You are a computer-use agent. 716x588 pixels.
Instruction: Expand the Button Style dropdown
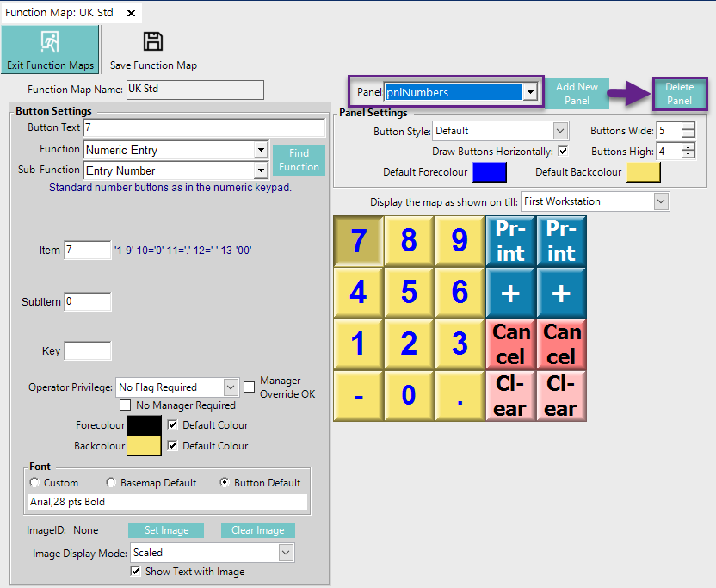(560, 131)
